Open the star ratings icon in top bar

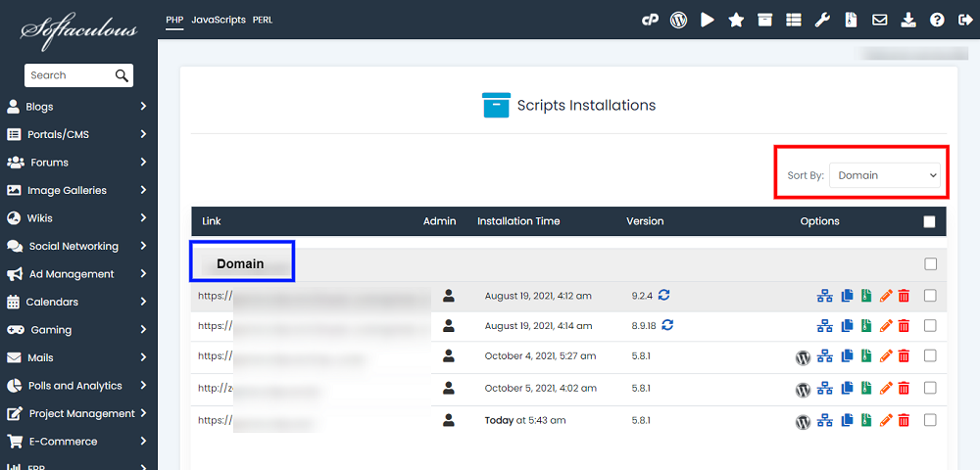click(x=736, y=20)
